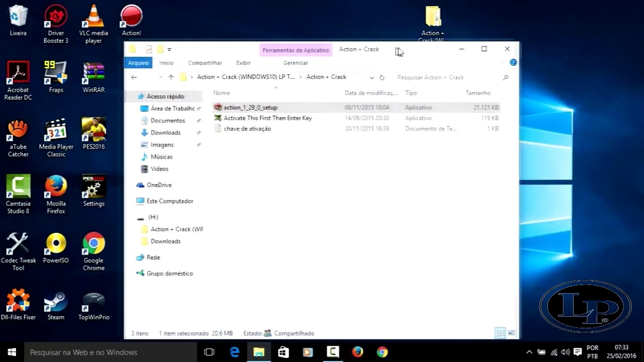Select Activate This First Then Enter Key
644x362 pixels.
click(356, 118)
